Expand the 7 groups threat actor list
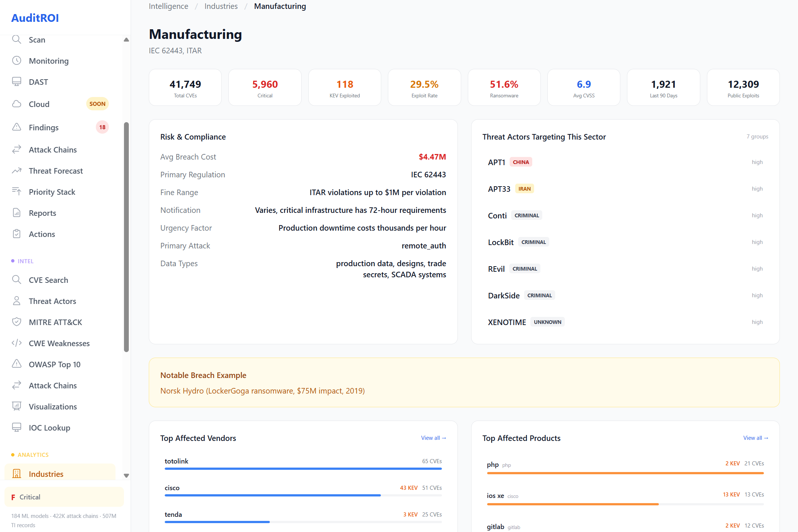Screen dimensions: 798x532 tap(757, 136)
